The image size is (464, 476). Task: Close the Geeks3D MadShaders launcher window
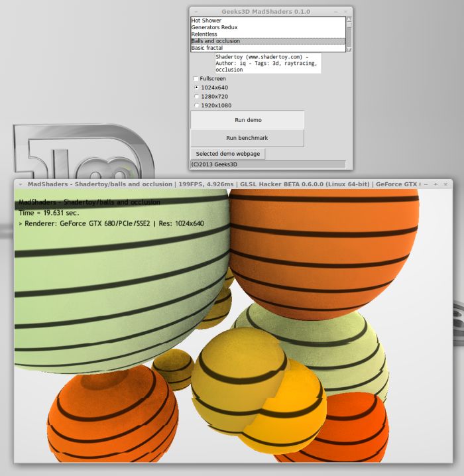coord(345,12)
